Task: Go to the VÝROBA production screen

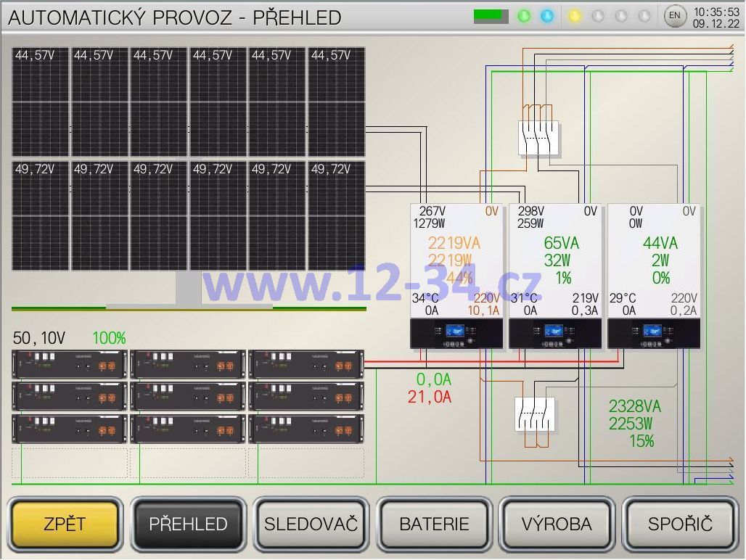Action: coord(557,524)
